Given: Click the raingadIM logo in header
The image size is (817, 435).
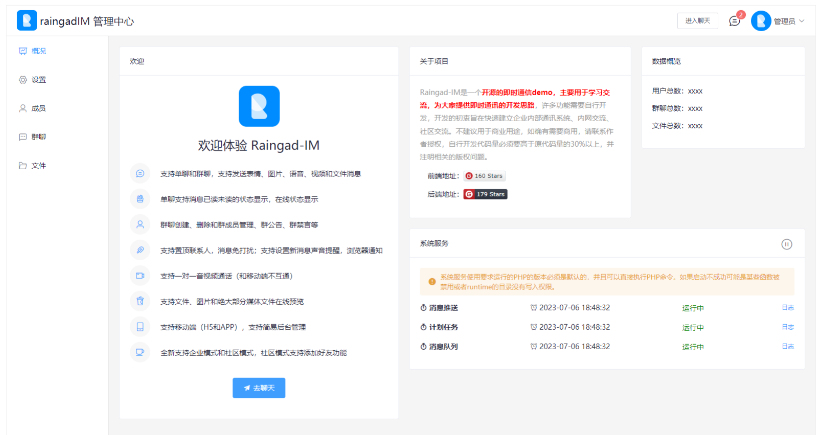Looking at the screenshot, I should coord(27,20).
